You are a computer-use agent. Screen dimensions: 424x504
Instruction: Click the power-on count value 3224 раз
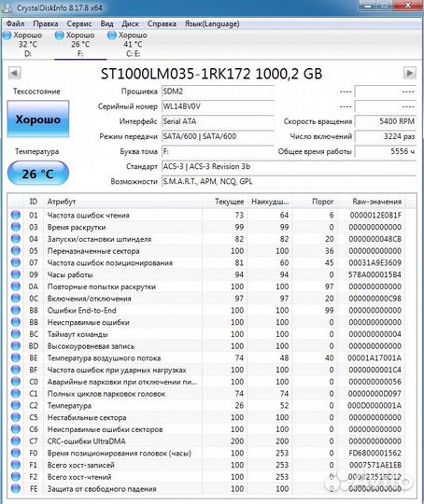pos(386,136)
